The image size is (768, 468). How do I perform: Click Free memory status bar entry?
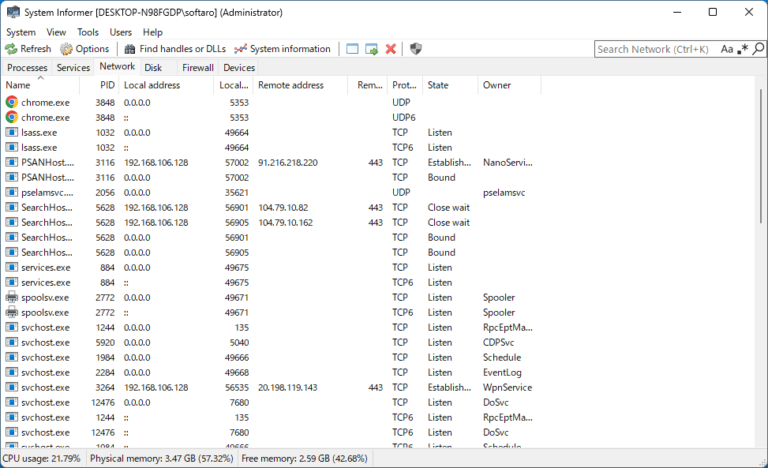(304, 458)
